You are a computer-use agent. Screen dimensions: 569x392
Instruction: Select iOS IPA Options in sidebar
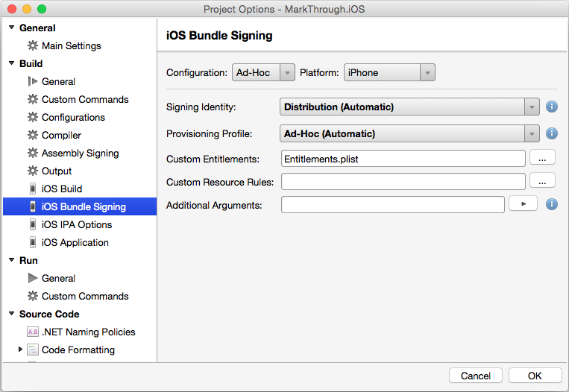(x=76, y=224)
